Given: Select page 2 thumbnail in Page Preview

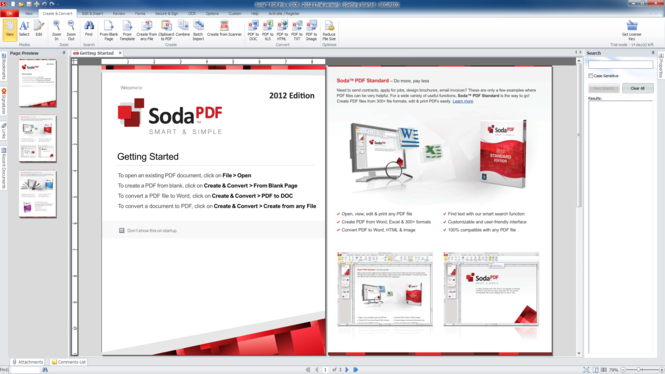Looking at the screenshot, I should click(38, 138).
